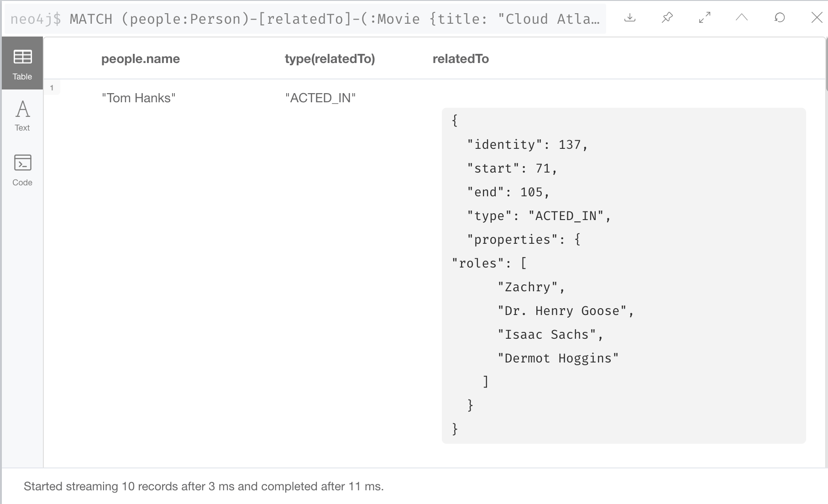Screen dimensions: 828x504
Task: Click the neo4j$ prompt label
Action: 36,19
